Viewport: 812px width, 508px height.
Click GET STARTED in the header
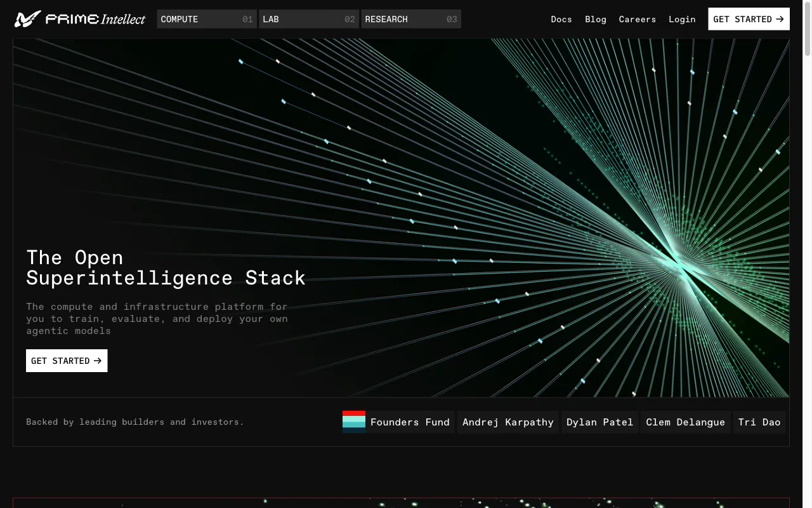pyautogui.click(x=749, y=19)
